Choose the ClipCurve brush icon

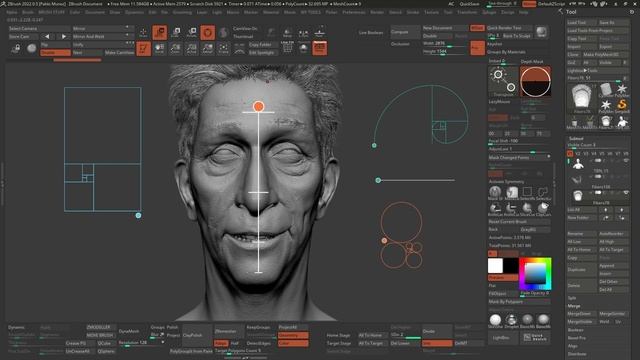click(543, 209)
